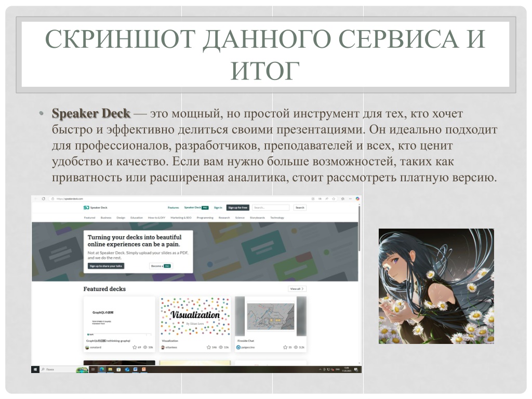Click the browser page vertical scrollbar
The height and width of the screenshot is (399, 532).
tap(360, 229)
